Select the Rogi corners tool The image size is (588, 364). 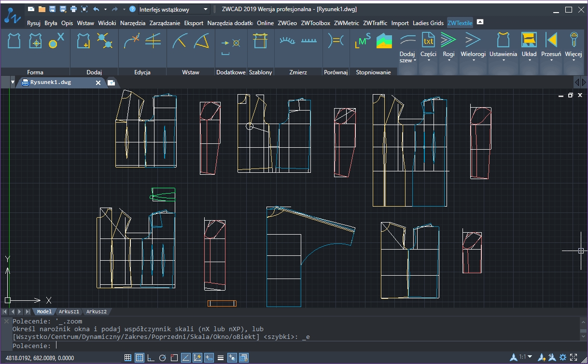448,40
